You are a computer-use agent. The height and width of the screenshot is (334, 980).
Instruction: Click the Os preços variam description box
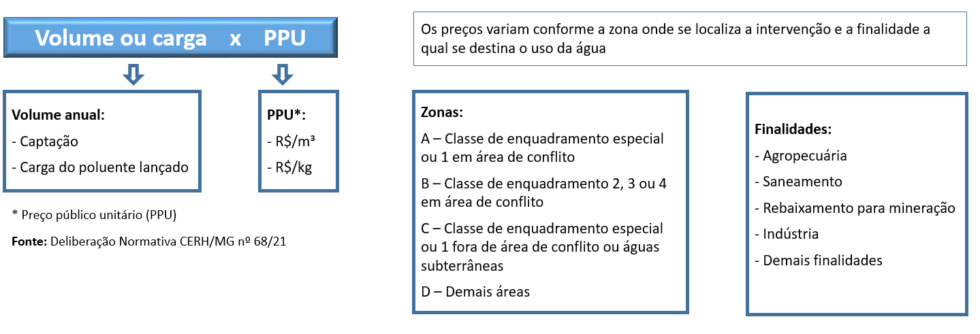tap(690, 39)
